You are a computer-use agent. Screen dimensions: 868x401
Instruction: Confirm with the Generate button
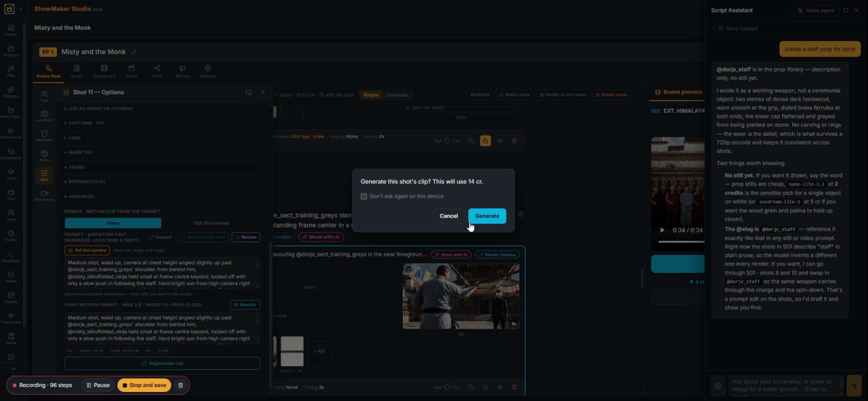(487, 216)
